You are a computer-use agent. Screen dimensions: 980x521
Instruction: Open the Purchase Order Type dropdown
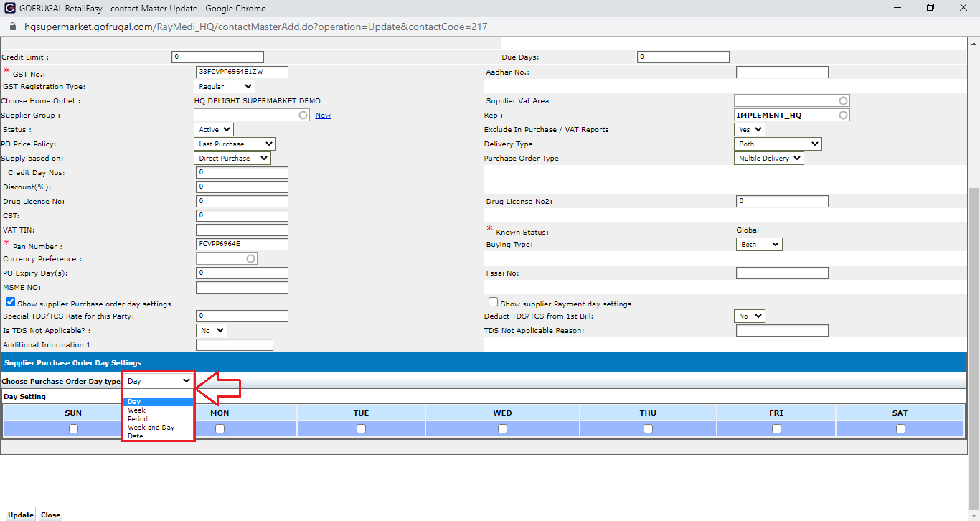(x=768, y=159)
